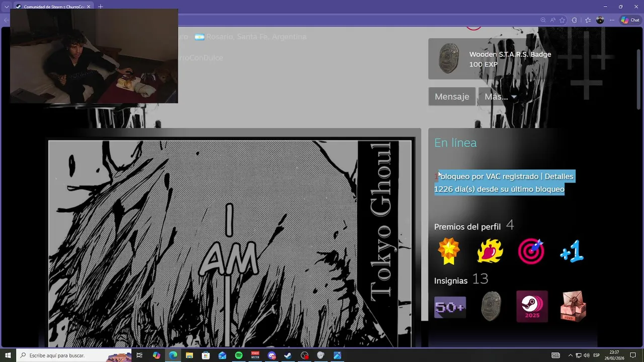Image resolution: width=644 pixels, height=362 pixels.
Task: Open the gold star profile award
Action: (x=448, y=251)
